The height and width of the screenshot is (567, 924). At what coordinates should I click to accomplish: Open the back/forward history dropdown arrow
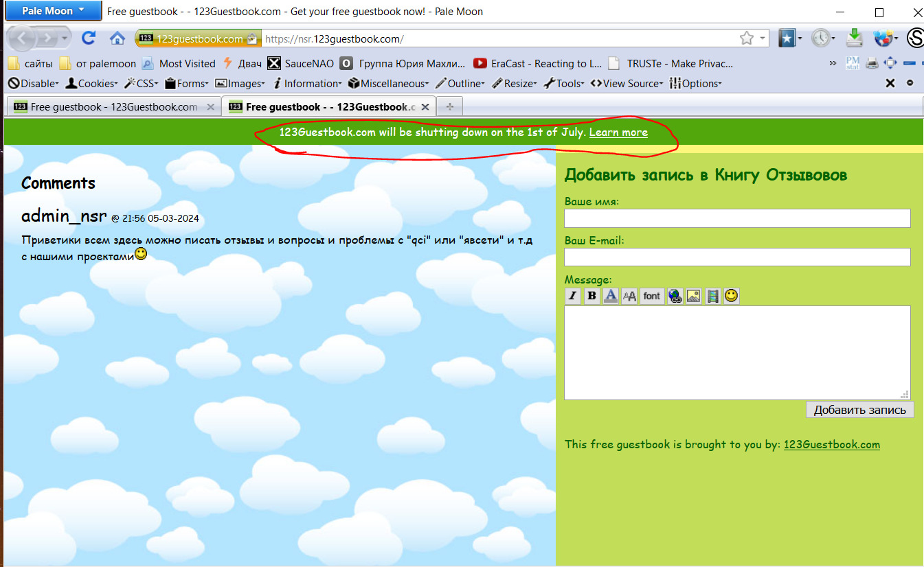click(65, 38)
